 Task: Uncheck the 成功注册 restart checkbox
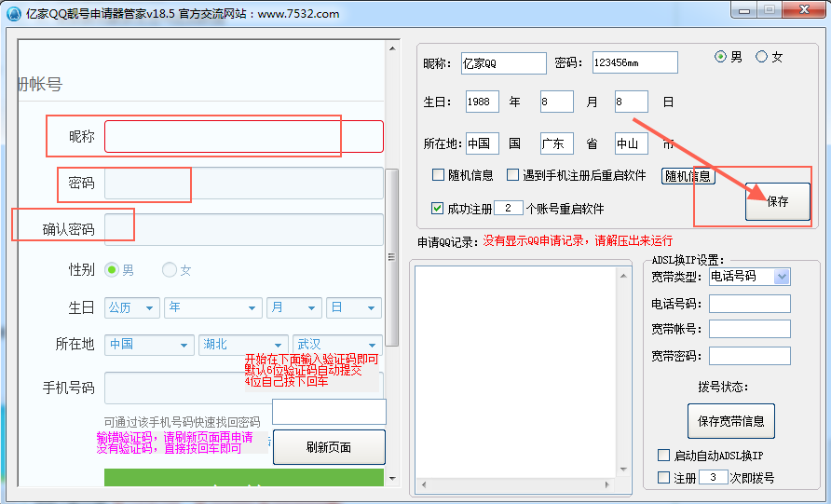[x=439, y=209]
